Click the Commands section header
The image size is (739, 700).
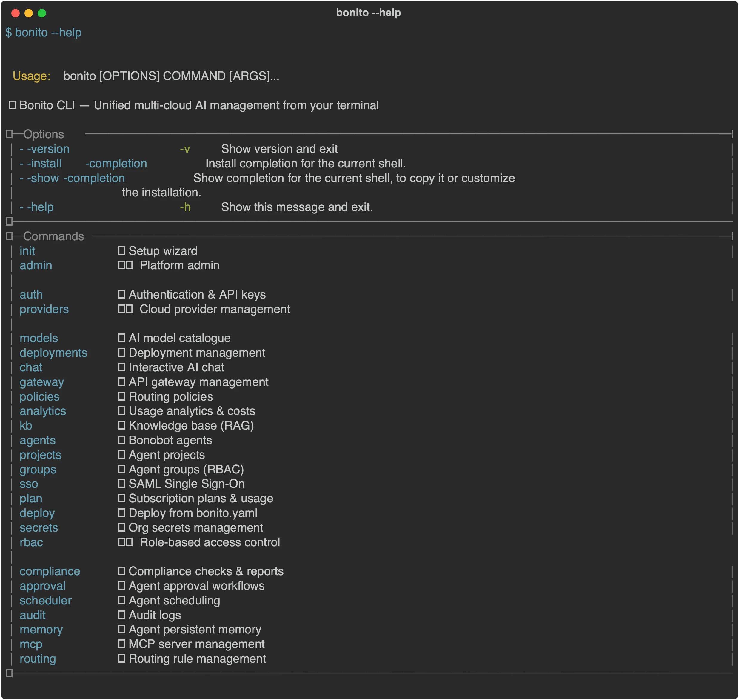[54, 236]
